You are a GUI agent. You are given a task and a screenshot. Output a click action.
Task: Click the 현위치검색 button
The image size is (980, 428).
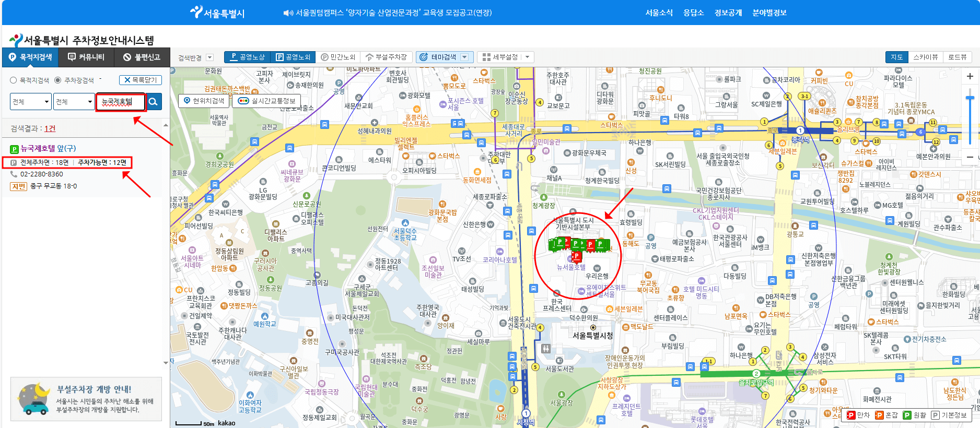pos(204,101)
